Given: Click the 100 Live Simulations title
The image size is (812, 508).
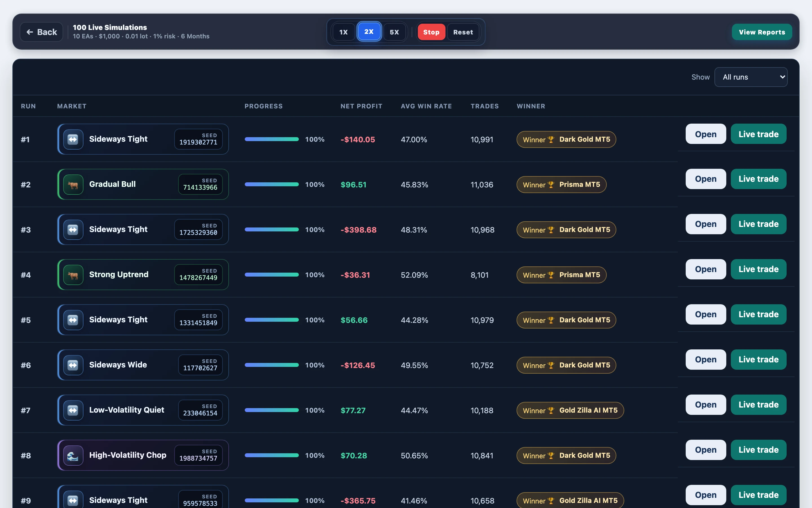Looking at the screenshot, I should click(110, 27).
